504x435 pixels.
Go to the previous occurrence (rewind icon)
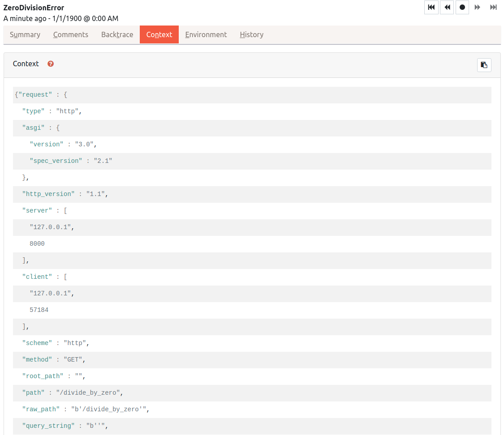tap(447, 8)
